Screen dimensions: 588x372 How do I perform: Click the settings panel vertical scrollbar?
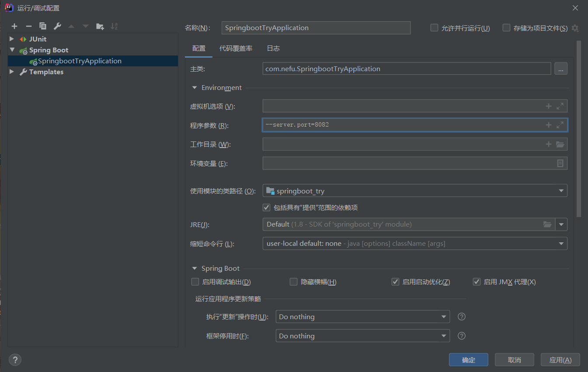[579, 129]
